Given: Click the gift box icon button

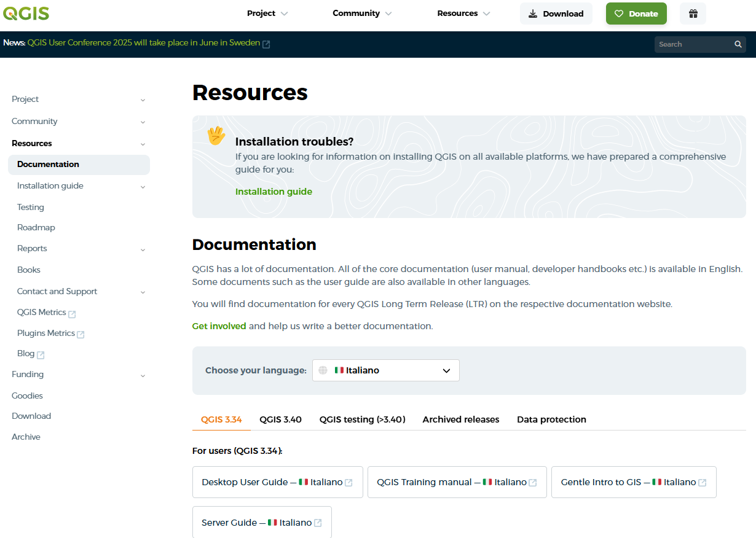Looking at the screenshot, I should (x=693, y=14).
